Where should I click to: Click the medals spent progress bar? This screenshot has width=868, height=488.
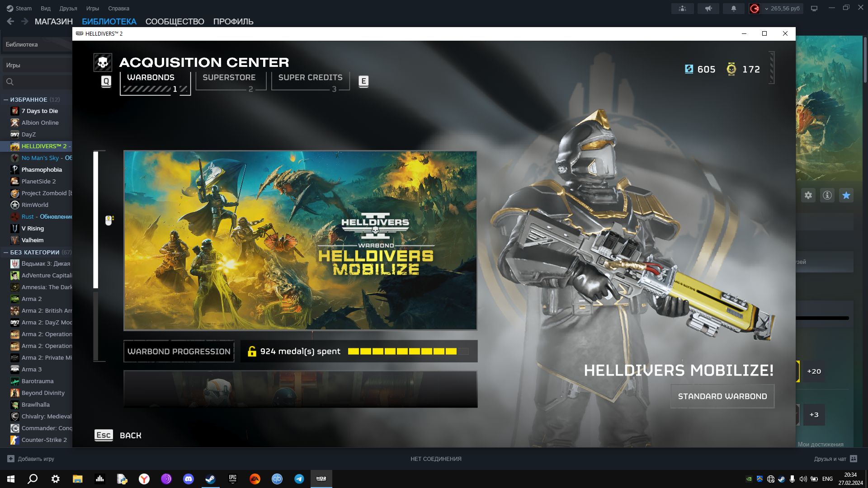(x=408, y=352)
